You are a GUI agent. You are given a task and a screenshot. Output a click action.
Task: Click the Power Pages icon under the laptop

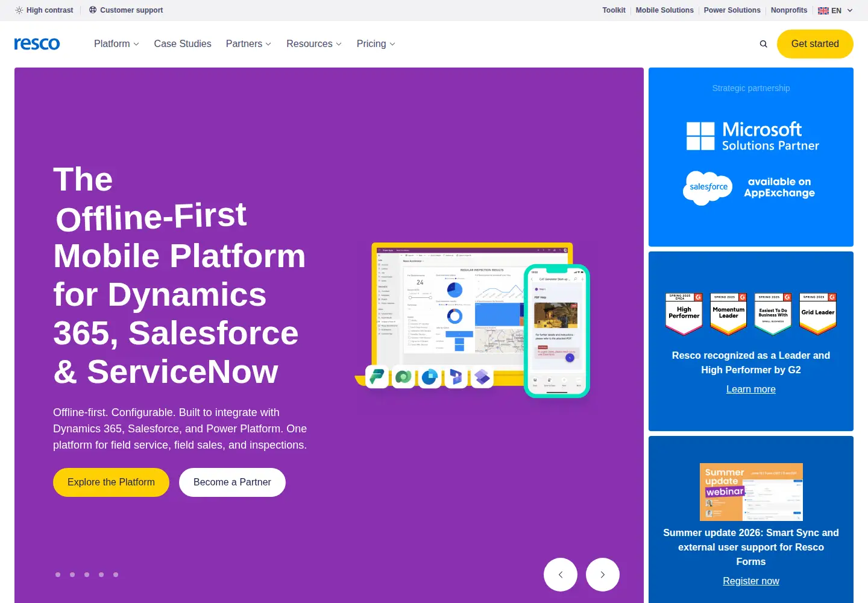[430, 377]
